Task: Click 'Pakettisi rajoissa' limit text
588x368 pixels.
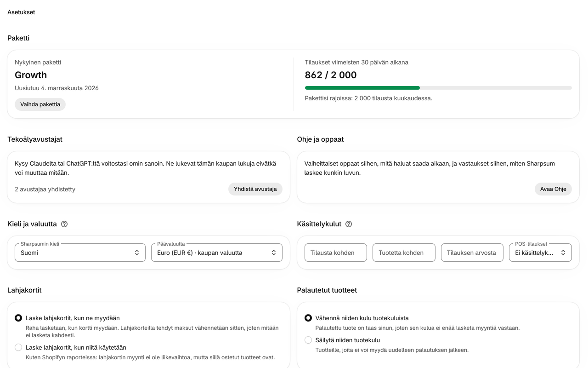Action: (x=368, y=98)
